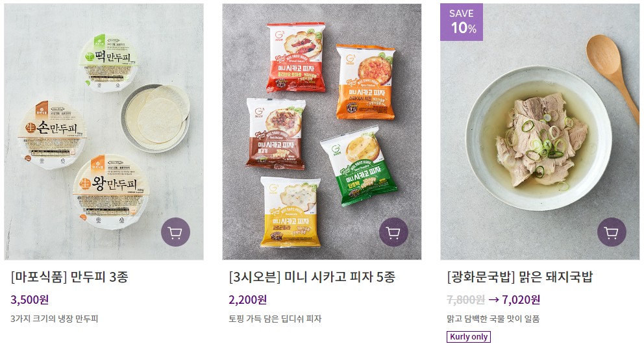Click the SAVE 10% discount badge

click(462, 22)
